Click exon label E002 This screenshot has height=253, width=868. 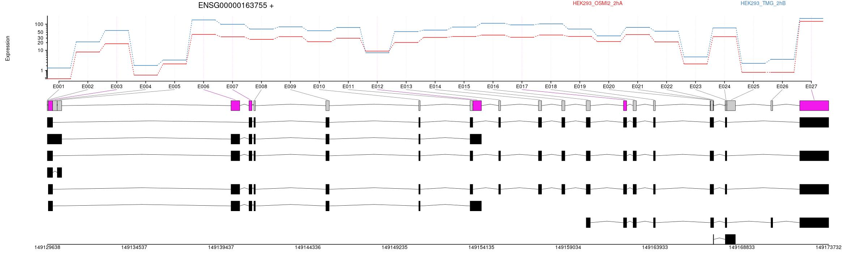click(x=88, y=86)
